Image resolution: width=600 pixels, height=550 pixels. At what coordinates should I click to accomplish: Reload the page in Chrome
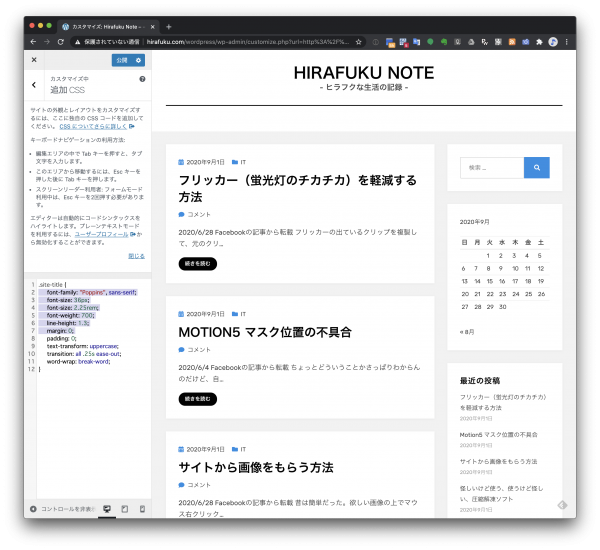(x=62, y=42)
